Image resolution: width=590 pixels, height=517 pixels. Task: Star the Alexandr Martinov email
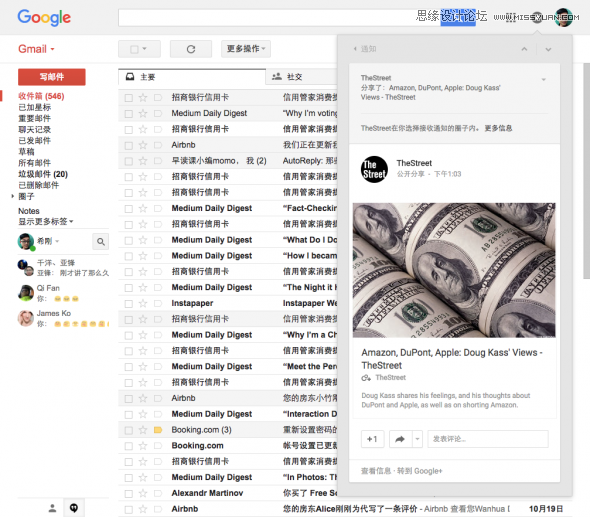click(143, 493)
